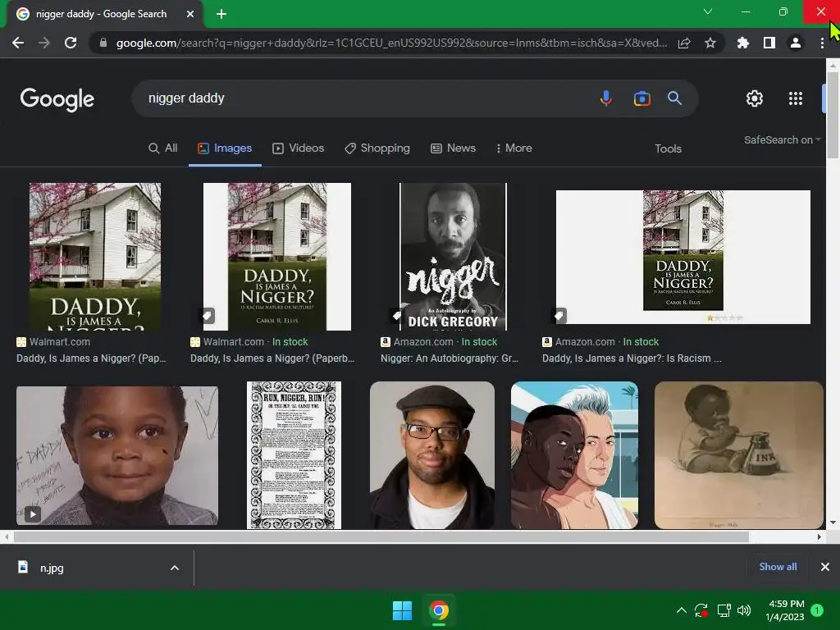Open the smiling child photo thumbnail
The image size is (840, 630).
click(x=117, y=455)
